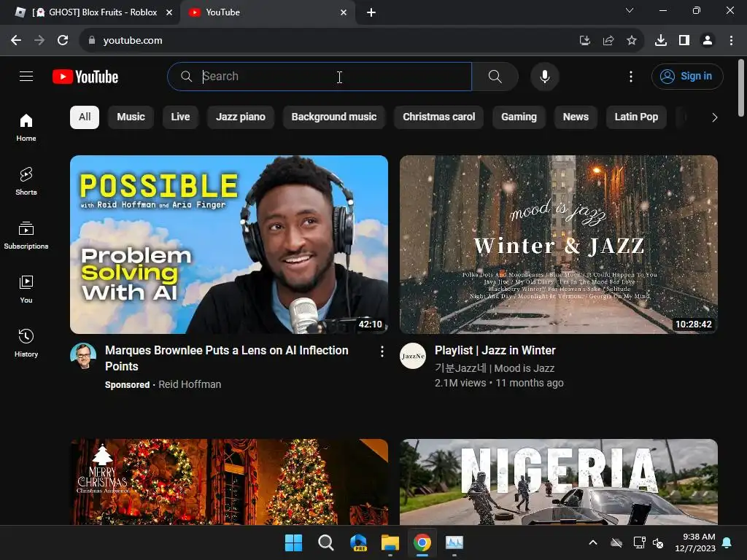Open the You section in the sidebar

tap(26, 289)
